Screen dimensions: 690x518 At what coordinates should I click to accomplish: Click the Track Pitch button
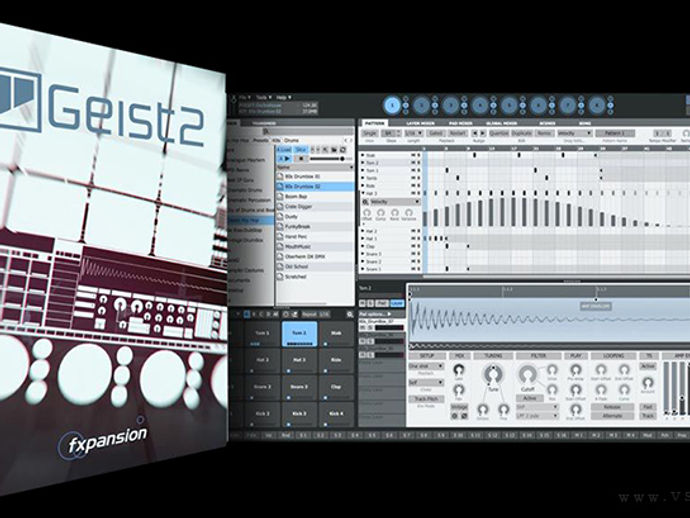click(x=426, y=399)
